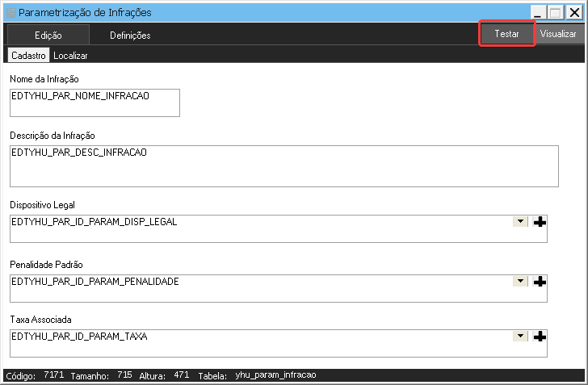588x385 pixels.
Task: Open the Definições tab
Action: pyautogui.click(x=130, y=35)
